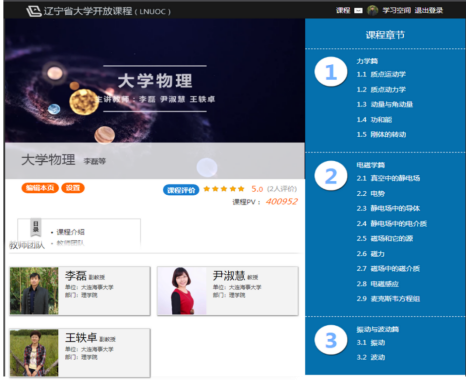Open 李磊 teacher name in card
This screenshot has height=387, width=466.
[x=76, y=276]
